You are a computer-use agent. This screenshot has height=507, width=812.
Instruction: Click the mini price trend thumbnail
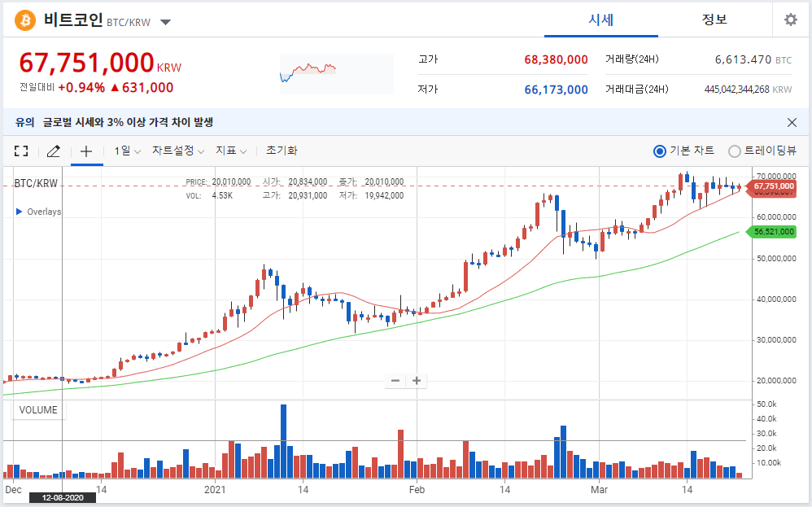[337, 74]
